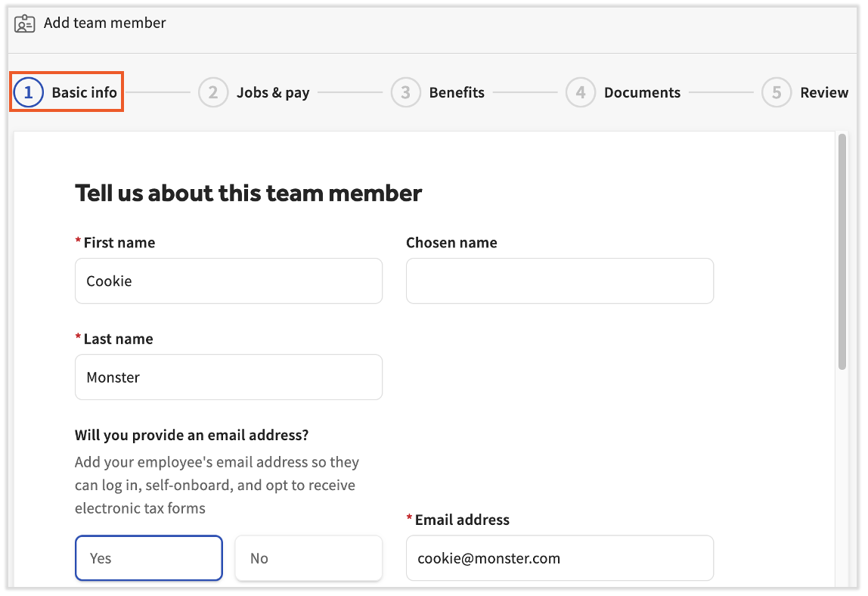The image size is (868, 596).
Task: Click the step 5 number circle
Action: [777, 93]
